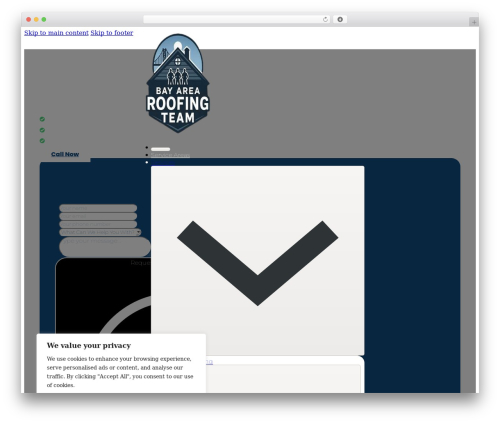Image resolution: width=500 pixels, height=423 pixels.
Task: Click the Call Now link
Action: tap(65, 154)
